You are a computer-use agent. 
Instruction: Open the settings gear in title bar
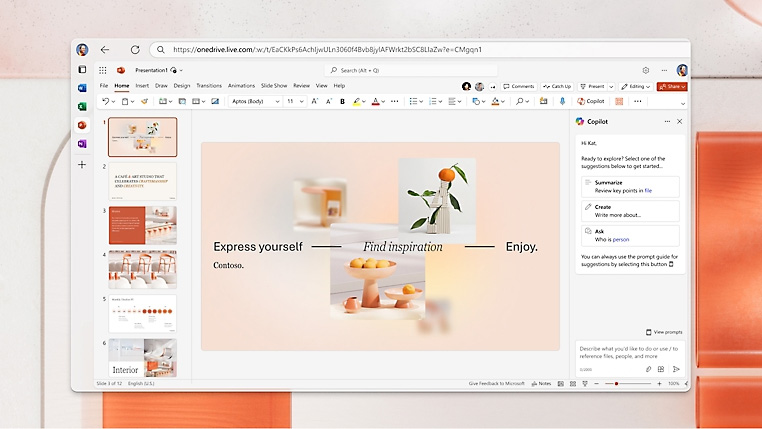tap(646, 70)
